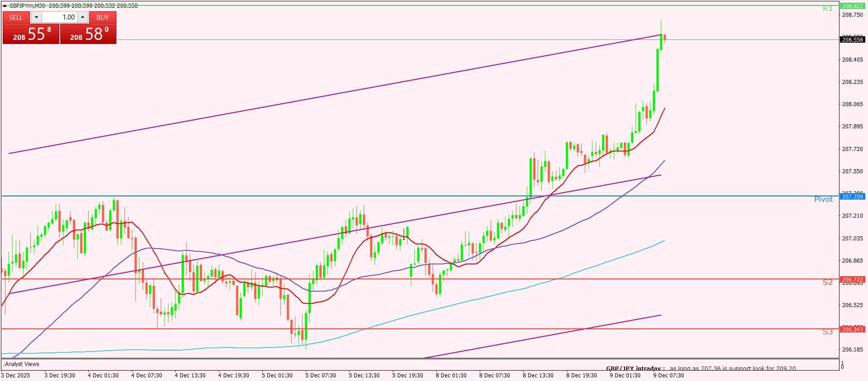Click the 208.55 sell price tile

point(31,34)
